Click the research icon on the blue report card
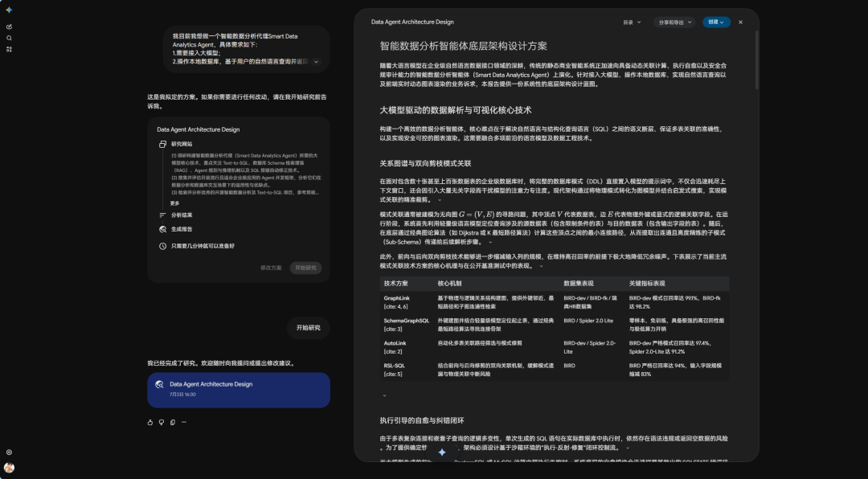Screen dimensions: 868x479 point(159,384)
